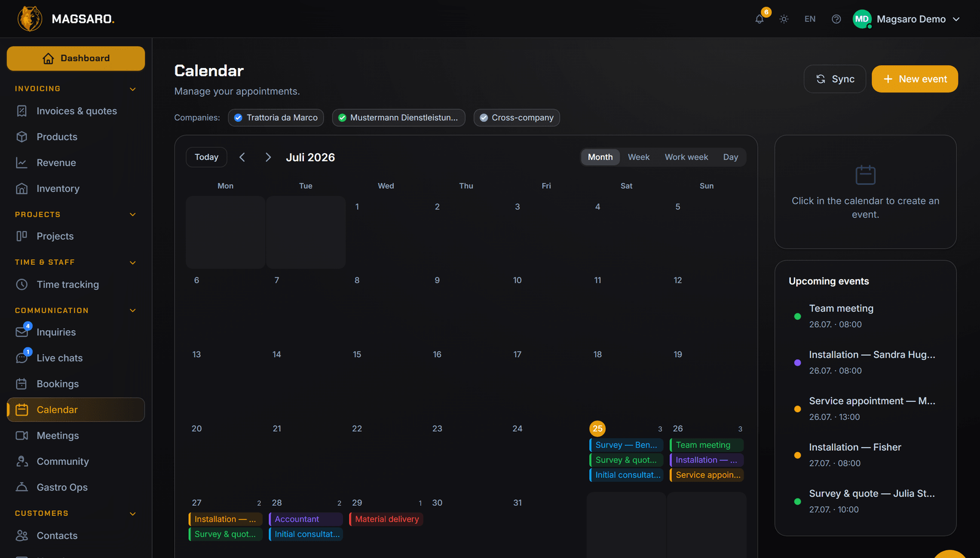This screenshot has width=980, height=558.
Task: Create a New event
Action: (915, 79)
